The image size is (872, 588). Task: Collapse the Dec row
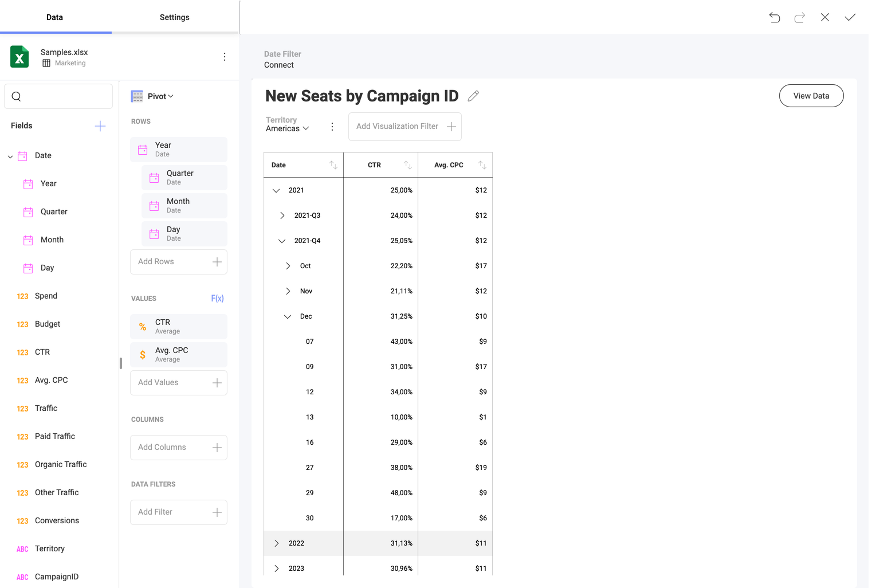(288, 316)
